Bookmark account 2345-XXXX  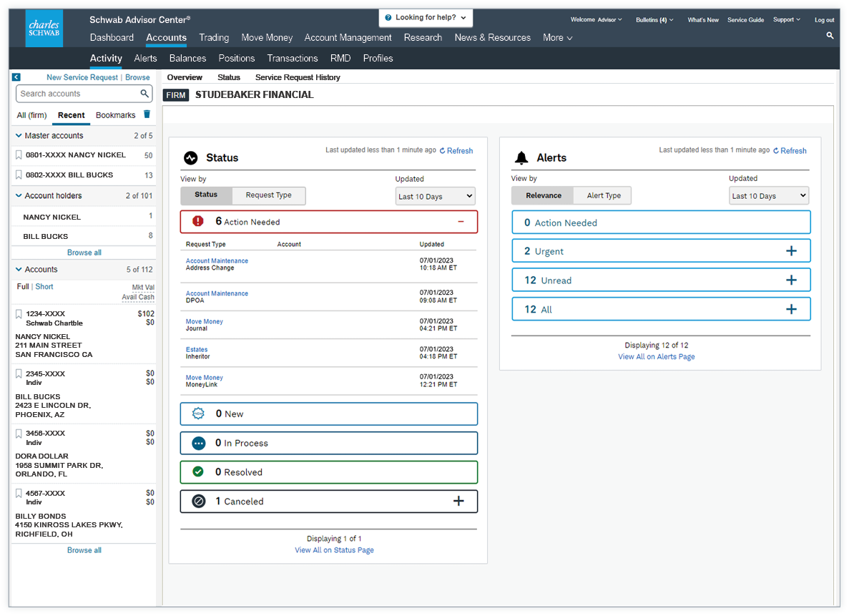point(19,374)
